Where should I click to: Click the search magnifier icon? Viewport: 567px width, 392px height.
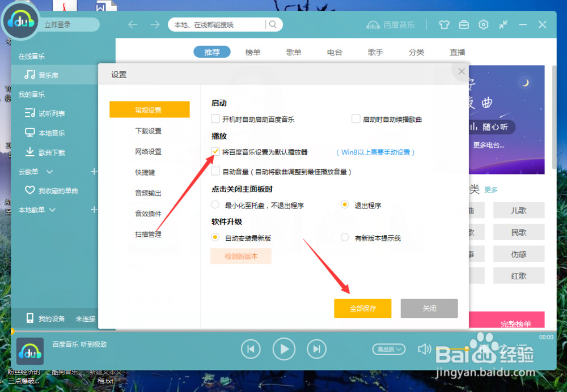[273, 24]
